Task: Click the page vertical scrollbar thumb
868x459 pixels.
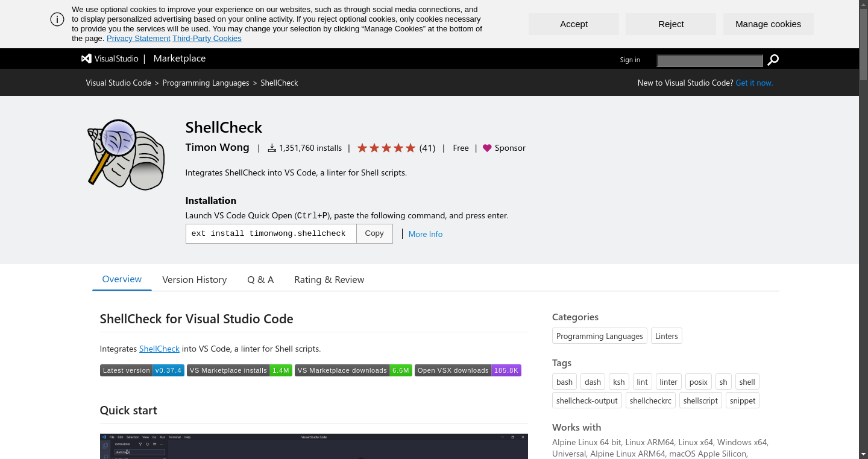Action: 863,45
